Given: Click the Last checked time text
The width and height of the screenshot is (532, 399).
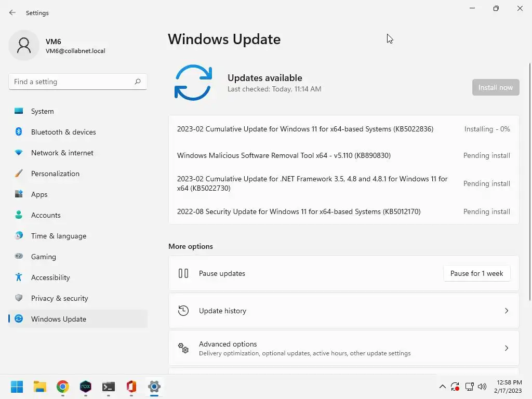Looking at the screenshot, I should pos(274,89).
